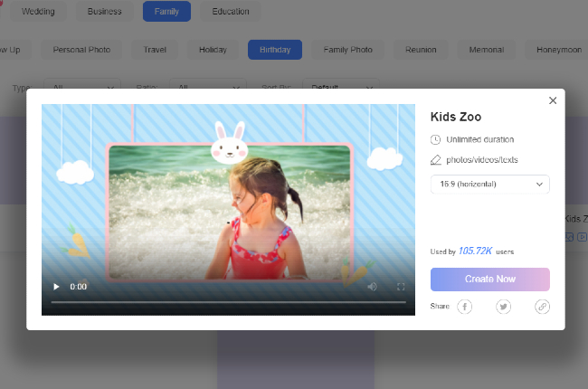This screenshot has height=389, width=588.
Task: Click the photos/videos/texts label
Action: 482,160
